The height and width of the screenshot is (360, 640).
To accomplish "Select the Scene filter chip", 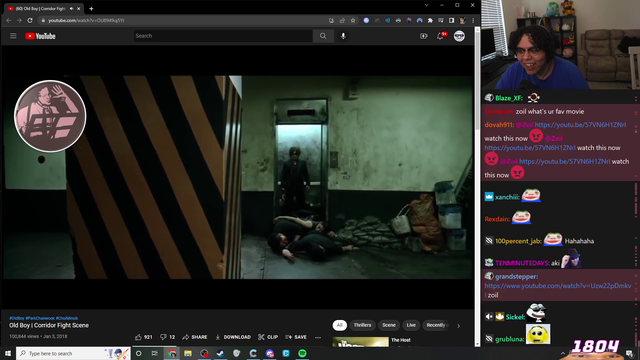I will pos(389,325).
